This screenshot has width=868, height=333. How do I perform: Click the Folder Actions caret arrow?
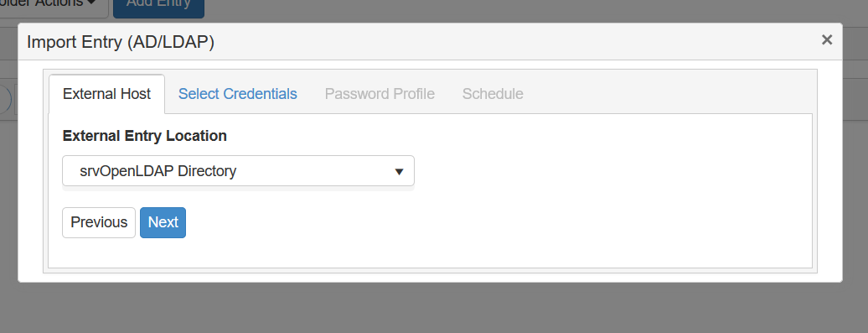click(90, 3)
